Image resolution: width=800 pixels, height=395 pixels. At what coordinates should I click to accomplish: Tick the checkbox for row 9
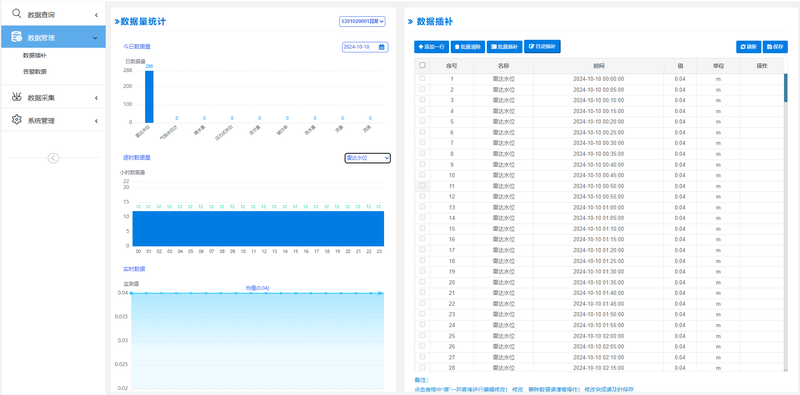(x=422, y=164)
